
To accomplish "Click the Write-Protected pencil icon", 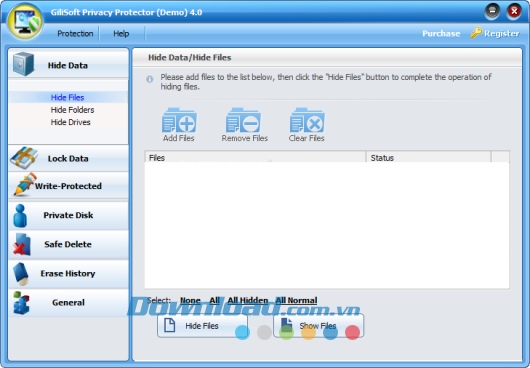I will (25, 184).
